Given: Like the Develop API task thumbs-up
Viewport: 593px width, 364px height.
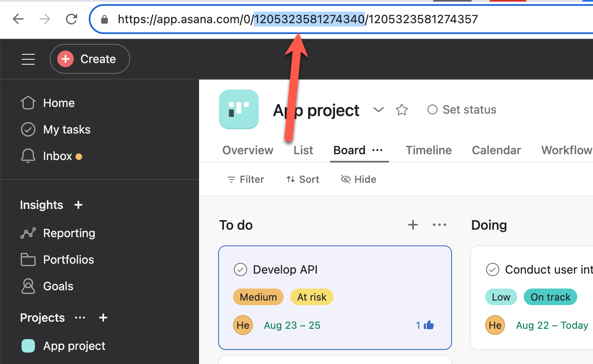Looking at the screenshot, I should coord(429,325).
